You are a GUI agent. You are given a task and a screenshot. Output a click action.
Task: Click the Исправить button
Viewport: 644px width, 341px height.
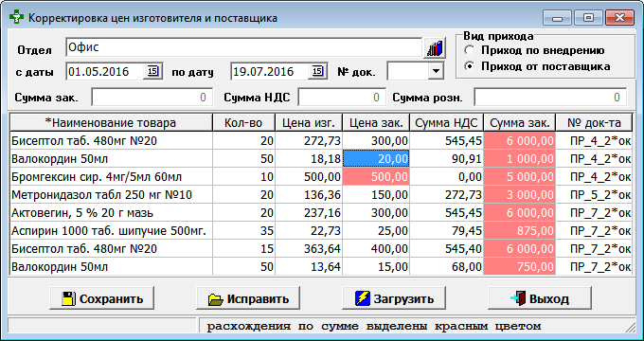click(248, 298)
